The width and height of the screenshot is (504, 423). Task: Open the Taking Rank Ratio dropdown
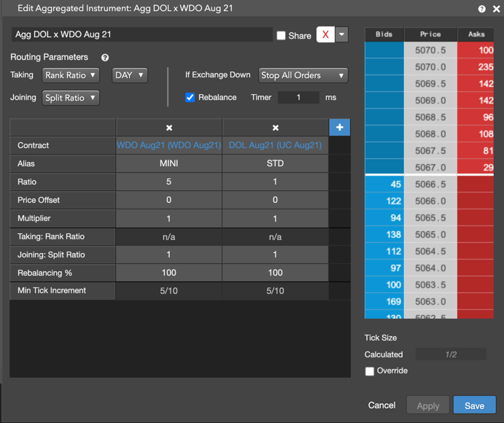coord(71,75)
